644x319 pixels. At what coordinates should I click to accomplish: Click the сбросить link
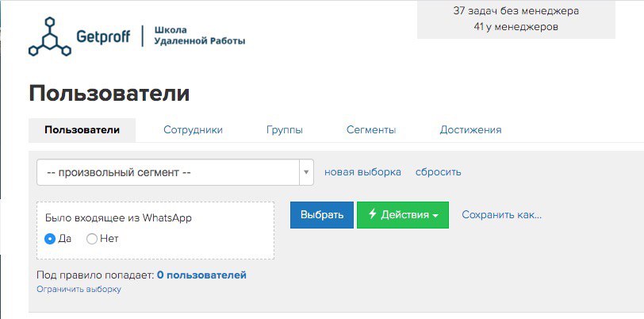439,172
